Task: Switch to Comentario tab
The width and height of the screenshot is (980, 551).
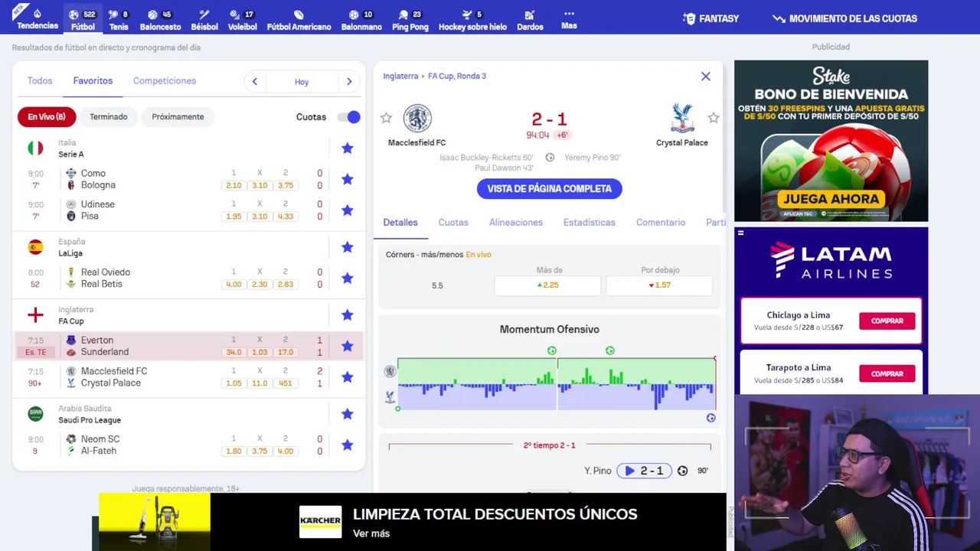Action: (x=661, y=223)
